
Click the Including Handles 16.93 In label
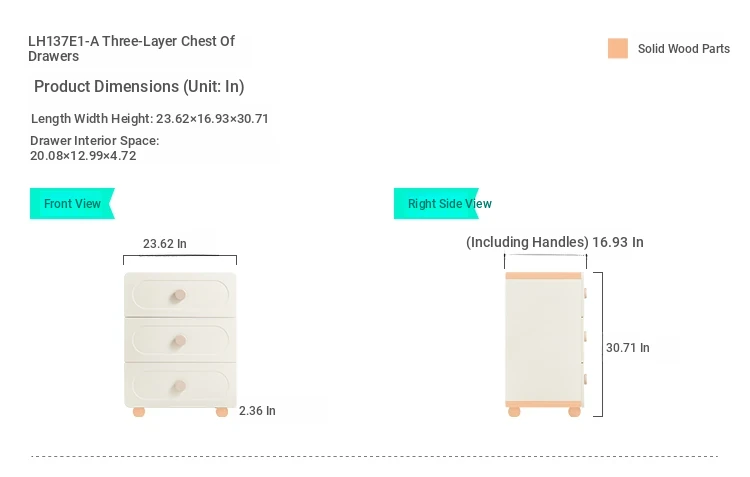554,242
